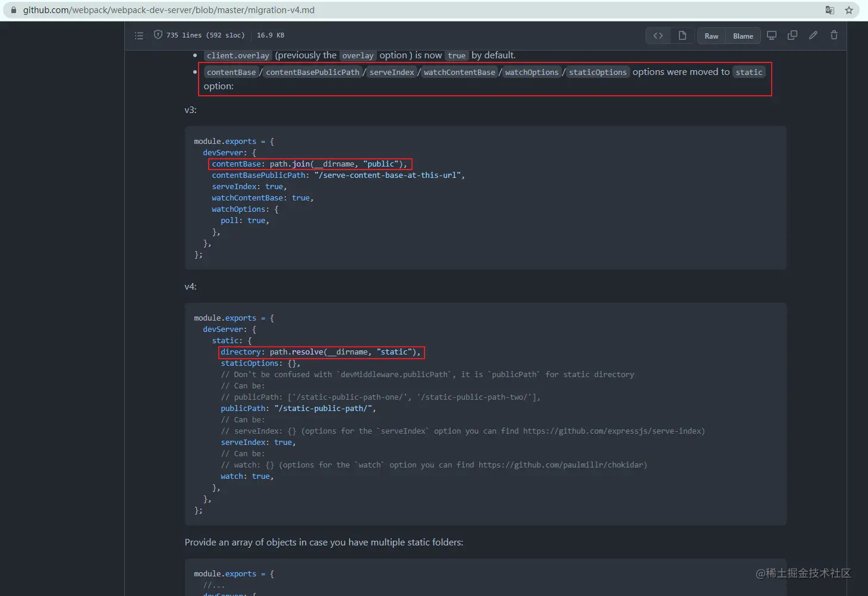
Task: Click 'watch: true,' code line
Action: 247,476
